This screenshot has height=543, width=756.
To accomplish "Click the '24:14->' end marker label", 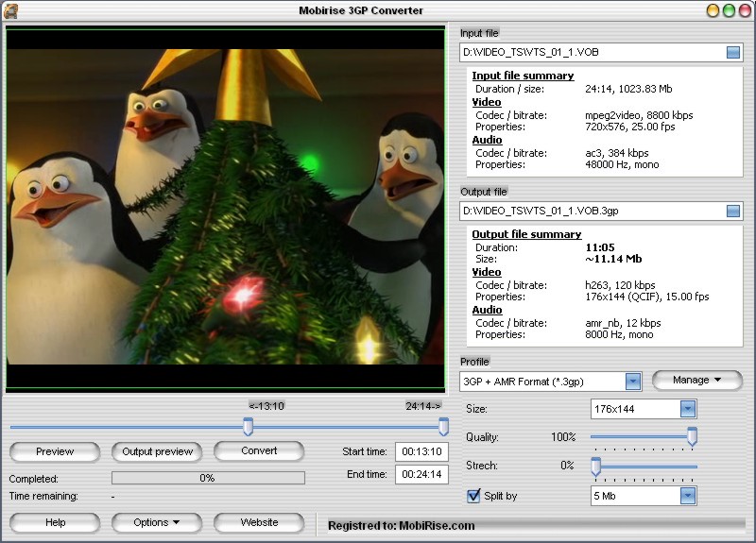I will [422, 406].
